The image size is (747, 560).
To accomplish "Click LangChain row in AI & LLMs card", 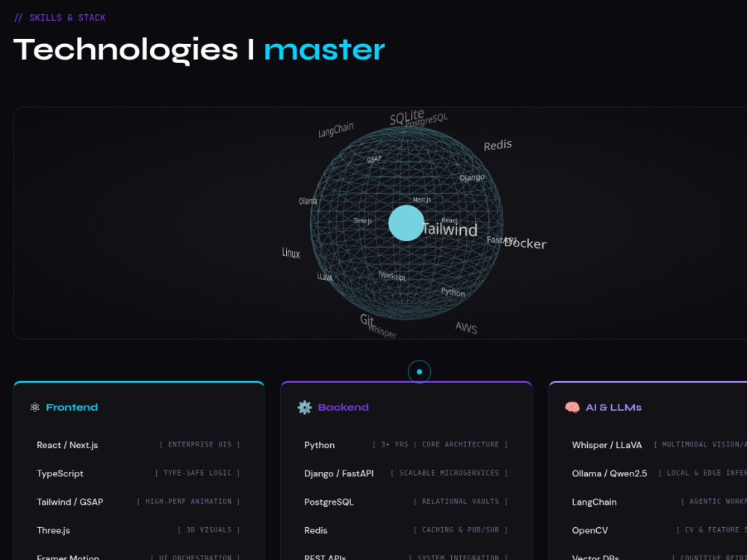I will (660, 502).
